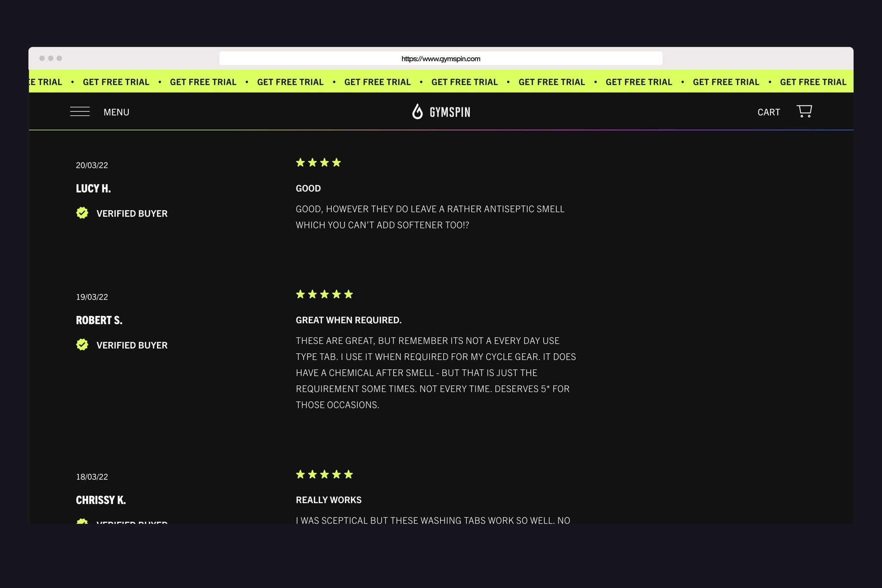Viewport: 882px width, 588px height.
Task: Click the browser address bar URL field
Action: (441, 59)
